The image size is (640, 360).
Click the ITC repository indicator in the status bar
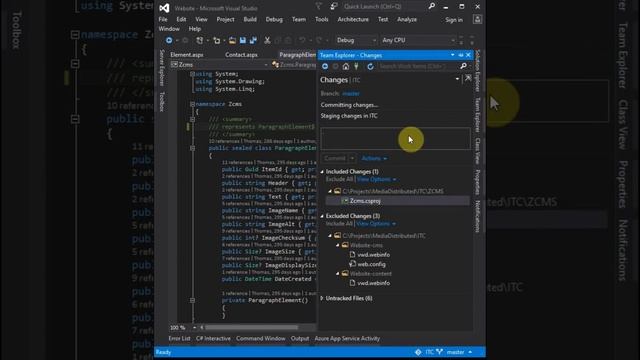[424, 352]
